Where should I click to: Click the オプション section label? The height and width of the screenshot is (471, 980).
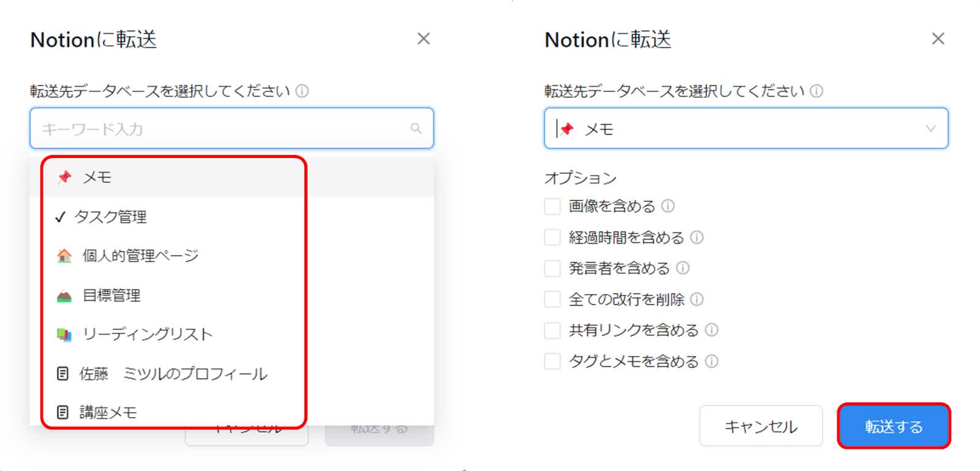[x=581, y=178]
